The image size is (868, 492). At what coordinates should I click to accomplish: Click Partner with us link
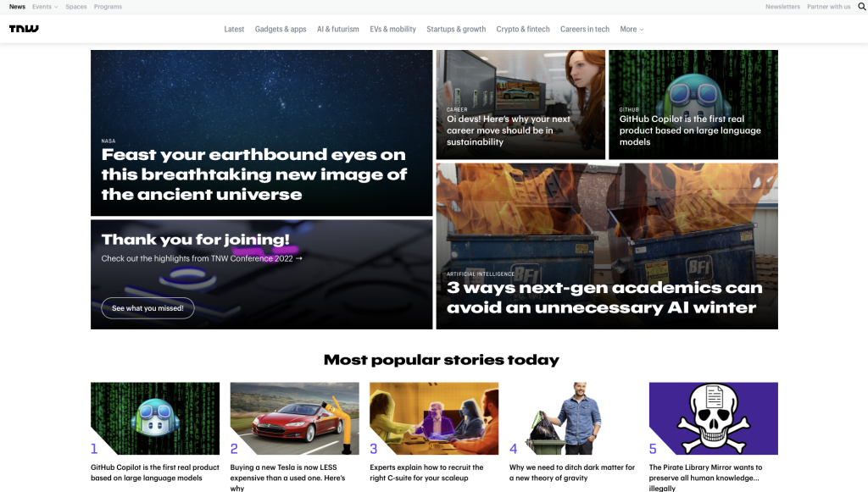828,7
